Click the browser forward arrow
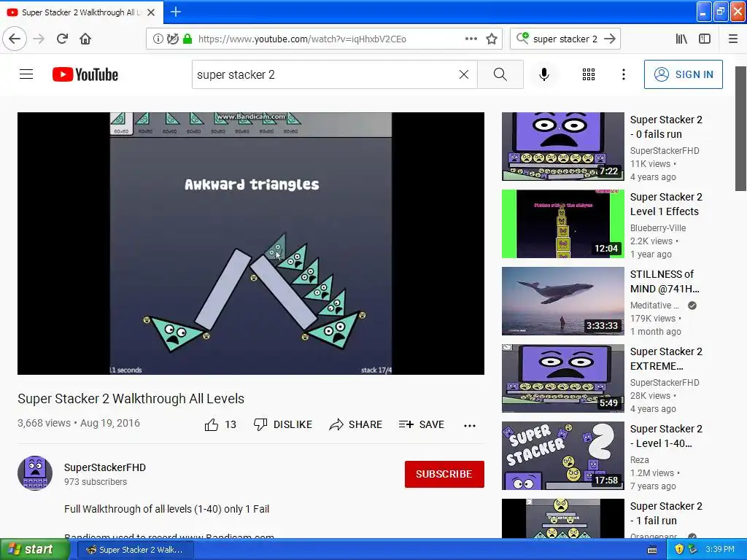The height and width of the screenshot is (560, 747). pos(39,39)
